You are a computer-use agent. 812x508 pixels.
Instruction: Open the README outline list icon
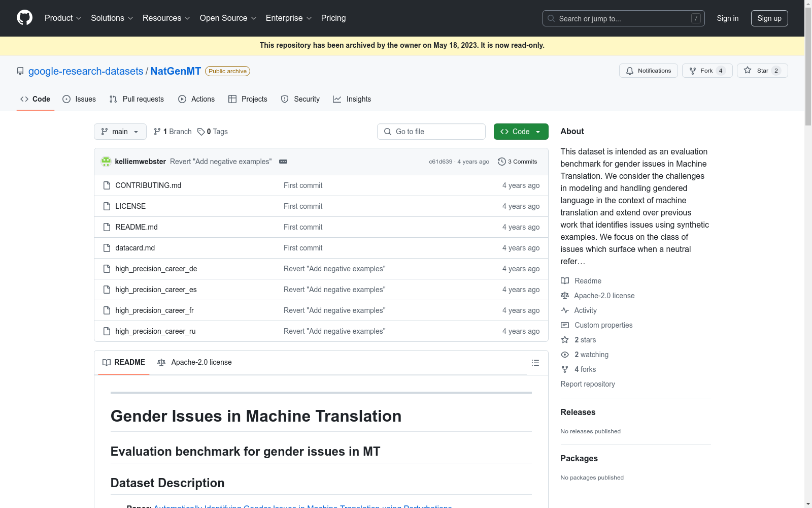tap(535, 363)
